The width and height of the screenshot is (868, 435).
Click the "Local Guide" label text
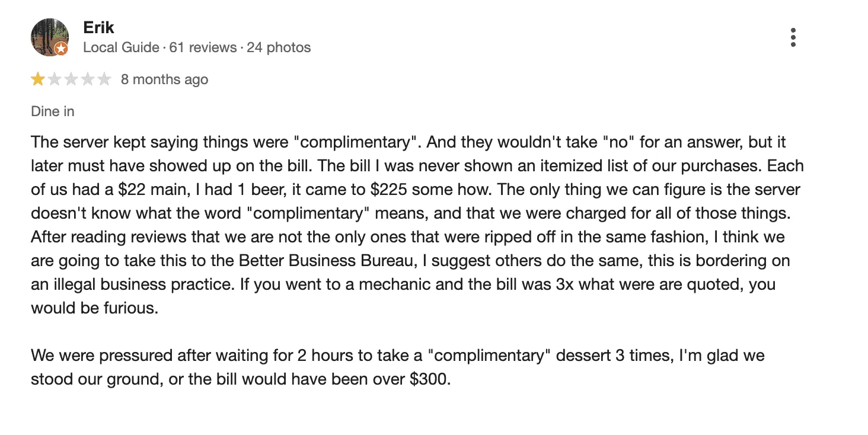(x=121, y=47)
